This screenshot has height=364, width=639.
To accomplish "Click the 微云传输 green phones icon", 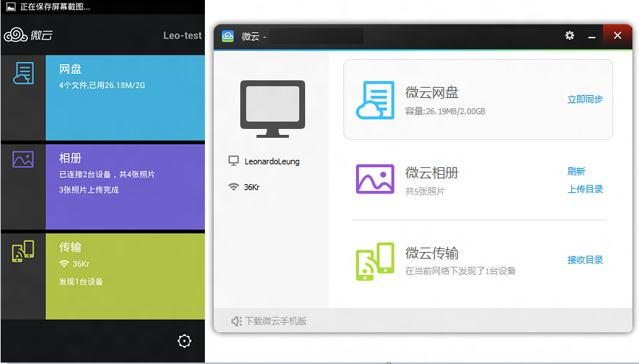I will pos(375,262).
